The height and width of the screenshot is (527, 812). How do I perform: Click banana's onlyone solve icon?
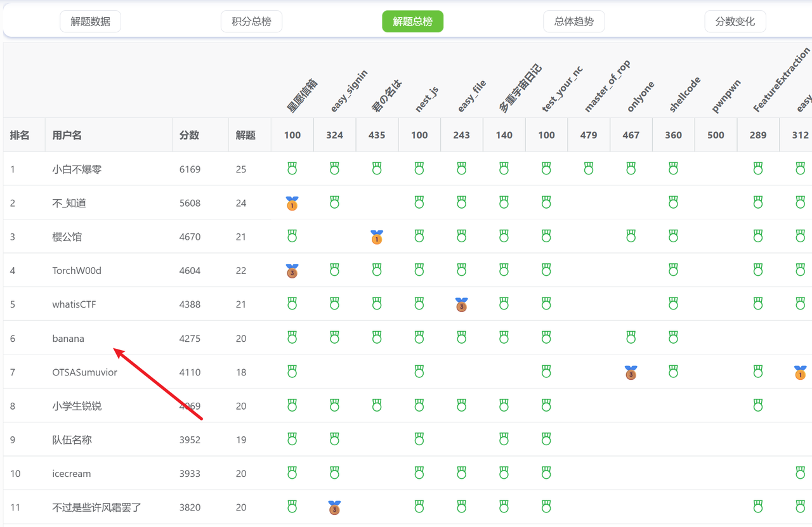click(x=631, y=338)
